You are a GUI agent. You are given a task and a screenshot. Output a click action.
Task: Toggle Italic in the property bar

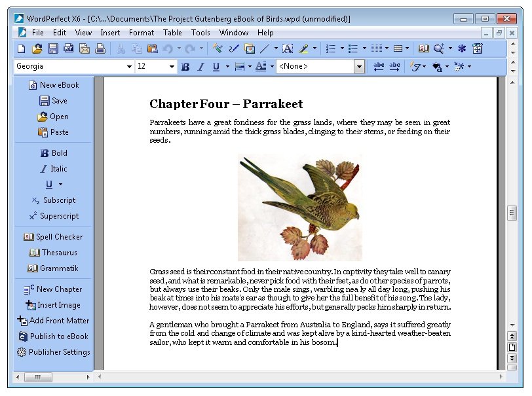[x=200, y=67]
